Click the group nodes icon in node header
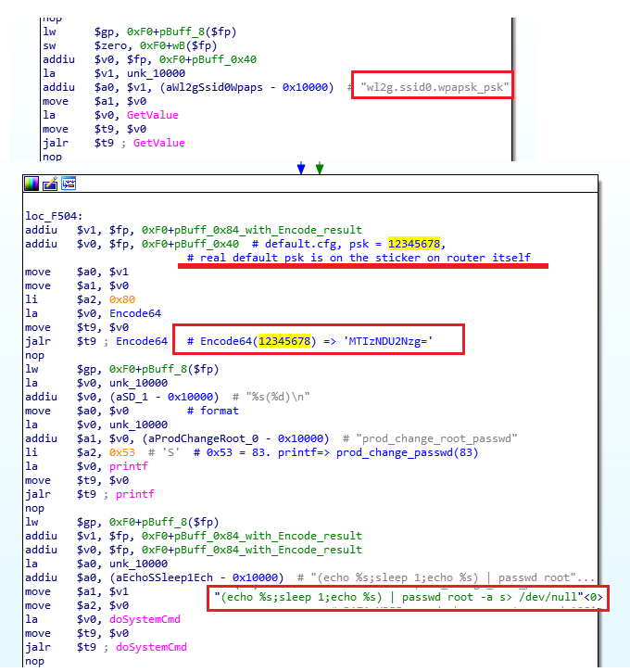Screen dimensions: 630x672 (x=69, y=184)
